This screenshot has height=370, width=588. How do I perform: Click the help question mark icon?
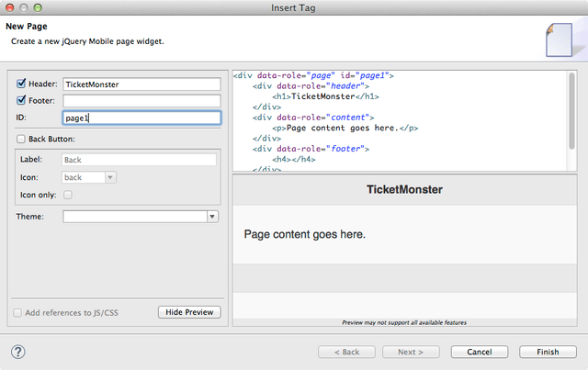[x=17, y=352]
